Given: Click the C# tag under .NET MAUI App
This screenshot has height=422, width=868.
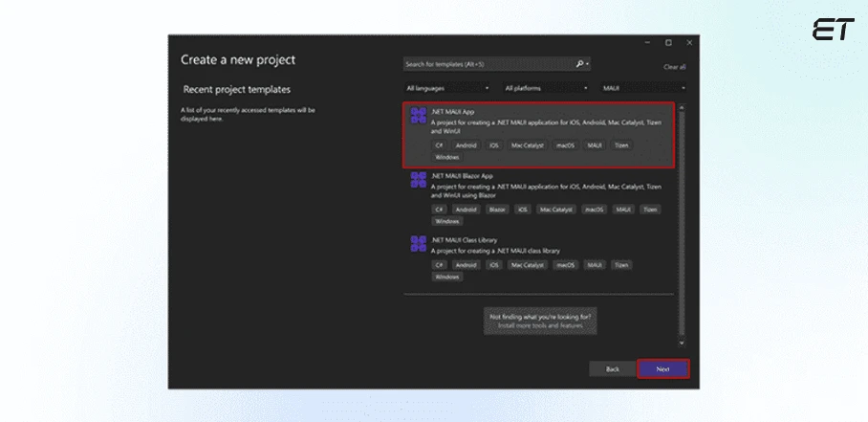Looking at the screenshot, I should click(439, 145).
